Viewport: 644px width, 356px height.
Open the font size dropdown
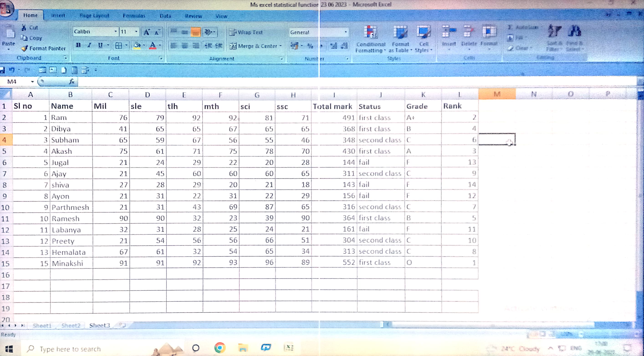[136, 32]
